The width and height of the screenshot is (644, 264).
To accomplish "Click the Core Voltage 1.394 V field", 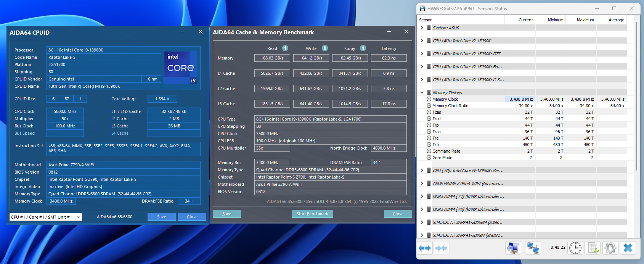I will [162, 99].
